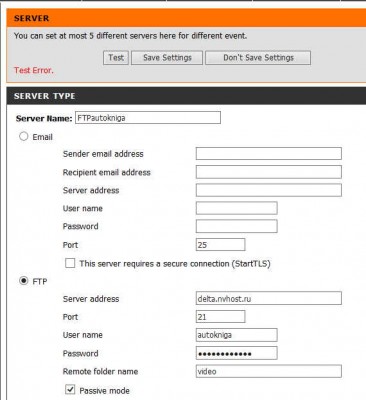Enable the StartTLS secure connection checkbox
The height and width of the screenshot is (400, 366).
point(70,263)
